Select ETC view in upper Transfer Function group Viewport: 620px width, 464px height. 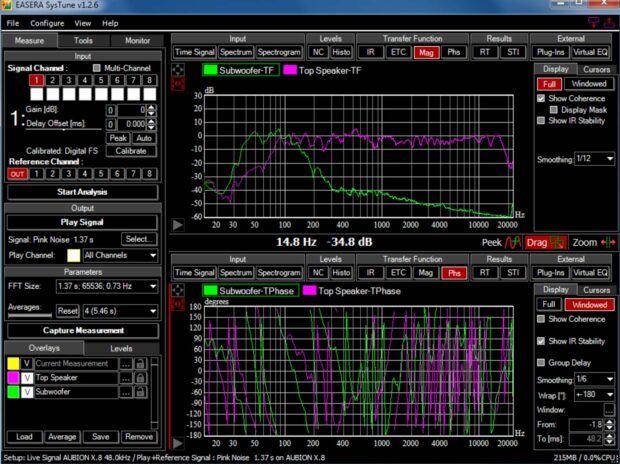[398, 52]
